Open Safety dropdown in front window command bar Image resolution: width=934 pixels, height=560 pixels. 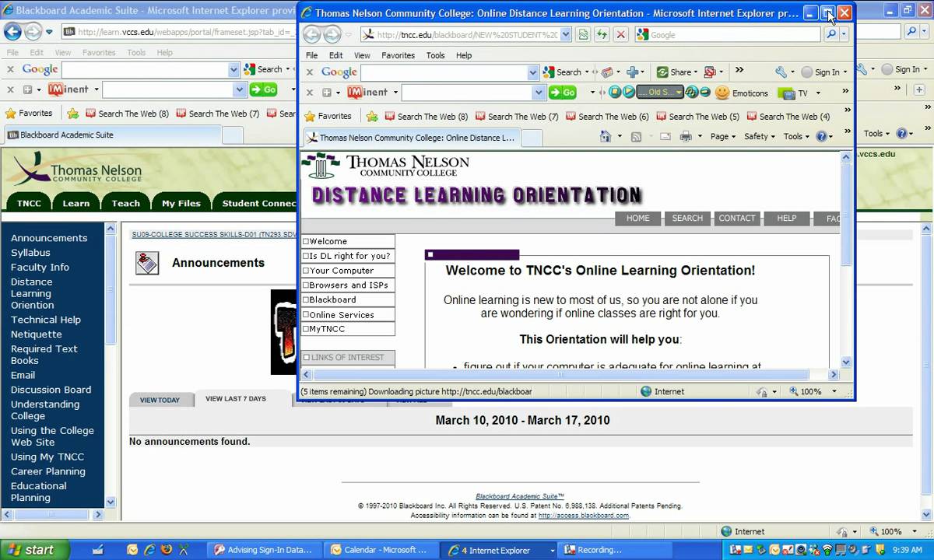[760, 136]
